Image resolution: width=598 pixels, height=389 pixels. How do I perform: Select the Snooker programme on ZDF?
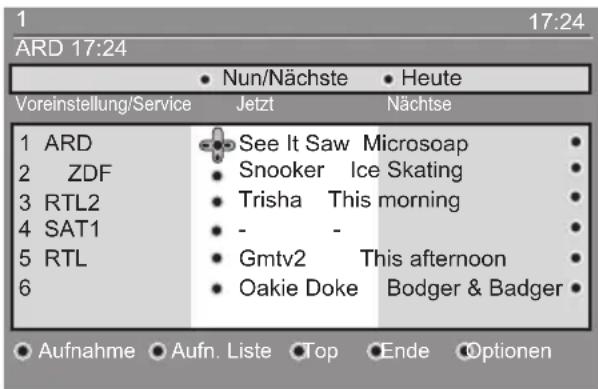click(x=281, y=170)
